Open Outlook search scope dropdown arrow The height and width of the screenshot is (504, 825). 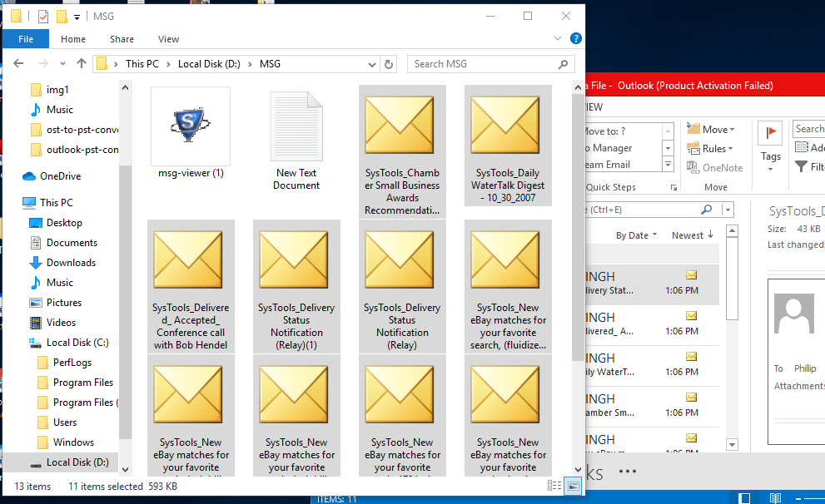(x=728, y=210)
